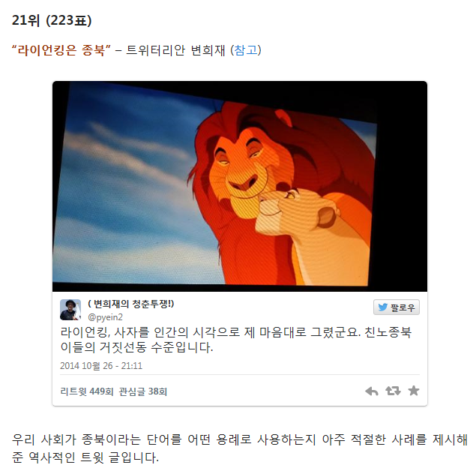Click the retweet icon on the tweet
The image size is (476, 474).
tap(393, 391)
